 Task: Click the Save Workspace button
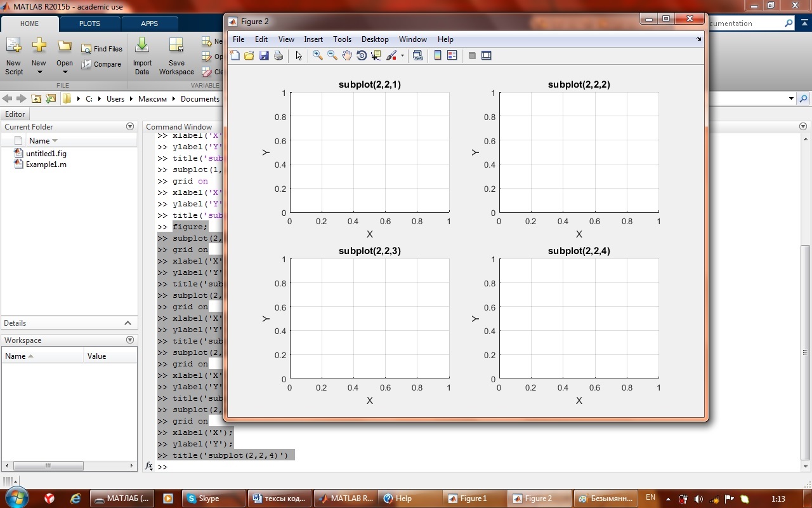pos(176,57)
